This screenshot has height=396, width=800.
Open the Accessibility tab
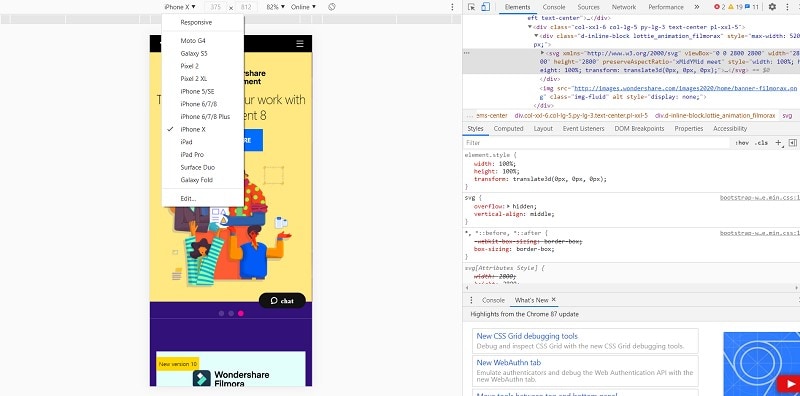click(x=730, y=129)
